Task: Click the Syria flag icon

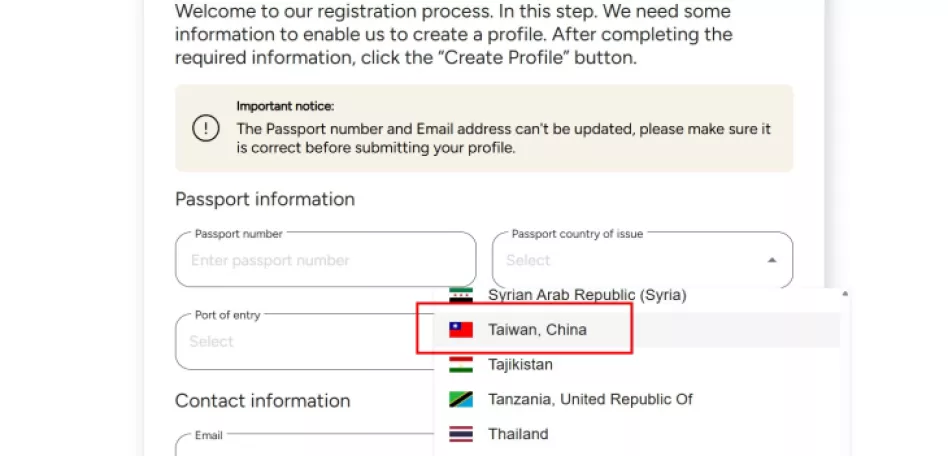Action: point(461,295)
